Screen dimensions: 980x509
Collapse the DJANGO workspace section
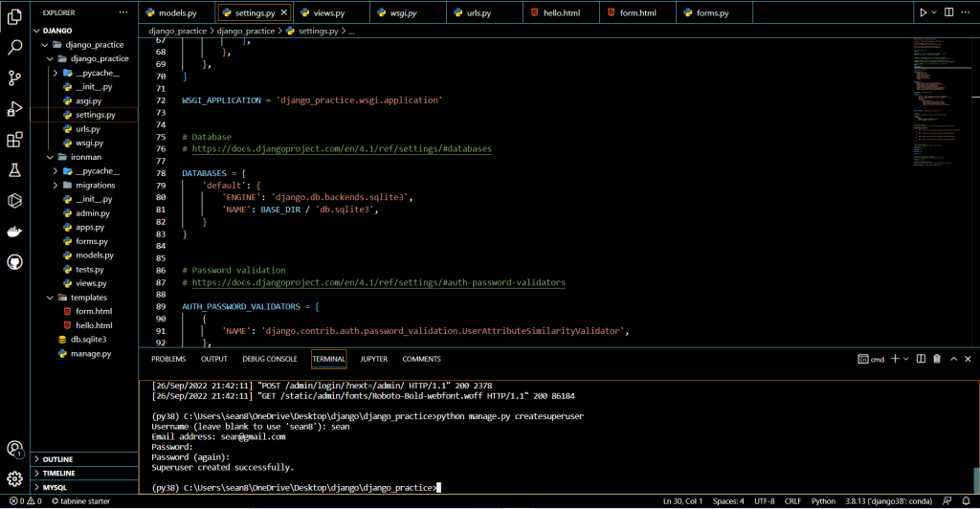click(x=84, y=30)
